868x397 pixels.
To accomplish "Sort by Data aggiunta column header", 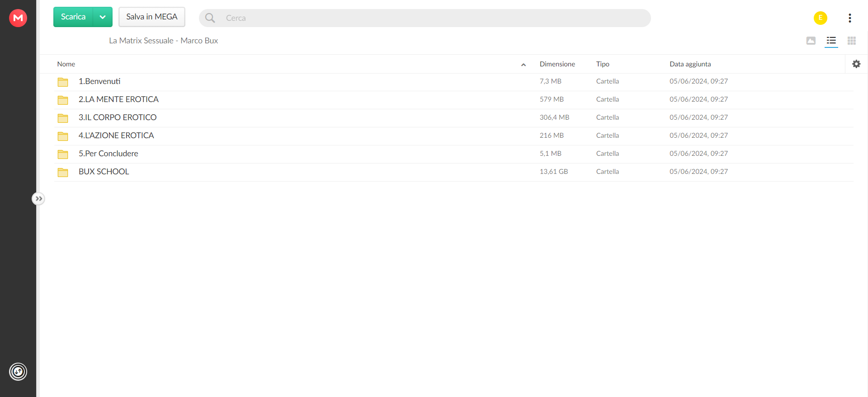I will (x=690, y=64).
